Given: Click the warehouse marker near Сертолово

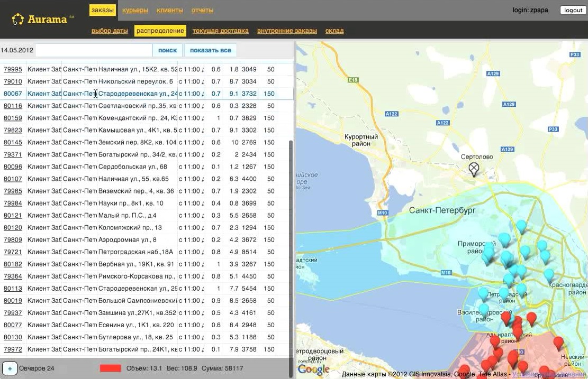Looking at the screenshot, I should pos(474,169).
